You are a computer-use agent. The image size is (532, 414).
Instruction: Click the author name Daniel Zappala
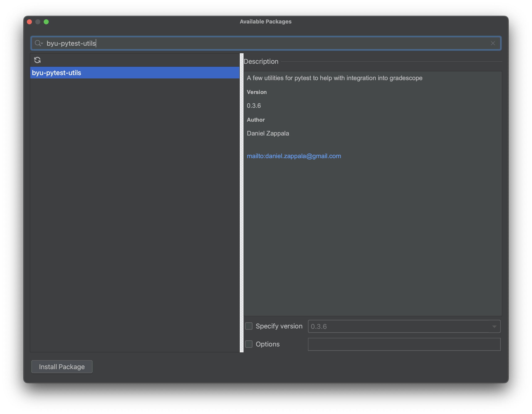(x=268, y=133)
